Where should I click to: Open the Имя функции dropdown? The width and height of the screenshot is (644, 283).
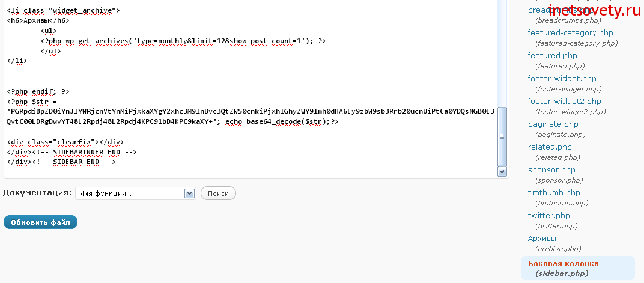[x=135, y=193]
